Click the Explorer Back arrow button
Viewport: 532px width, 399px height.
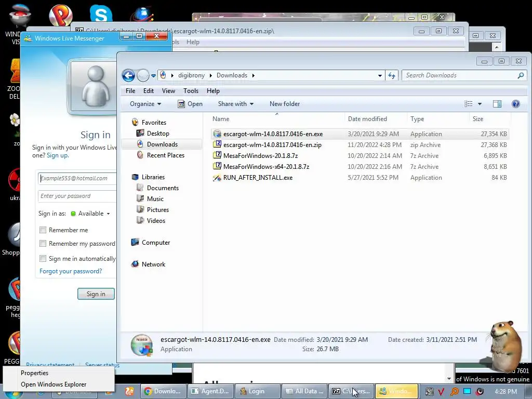pos(129,75)
